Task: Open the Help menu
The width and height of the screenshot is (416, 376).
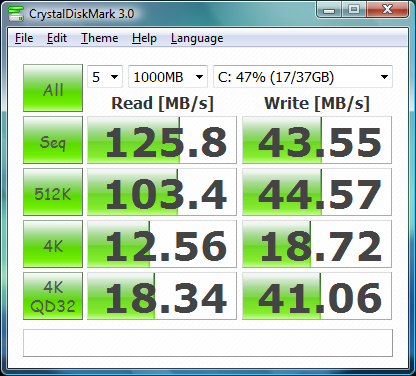Action: pos(144,38)
